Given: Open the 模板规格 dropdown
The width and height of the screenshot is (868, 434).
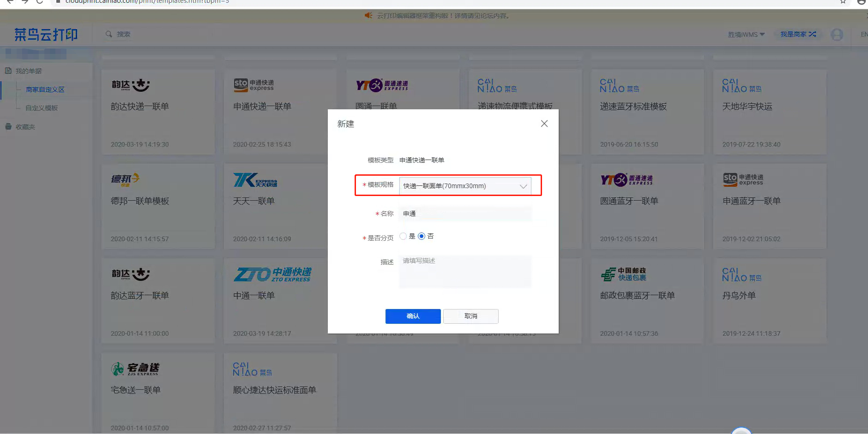Looking at the screenshot, I should [465, 186].
